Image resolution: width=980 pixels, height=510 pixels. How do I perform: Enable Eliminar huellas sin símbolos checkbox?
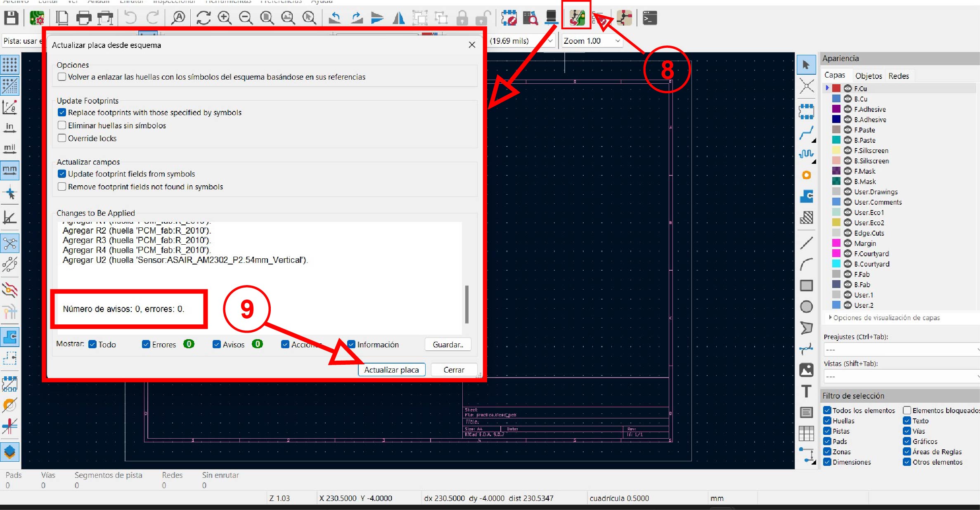62,125
